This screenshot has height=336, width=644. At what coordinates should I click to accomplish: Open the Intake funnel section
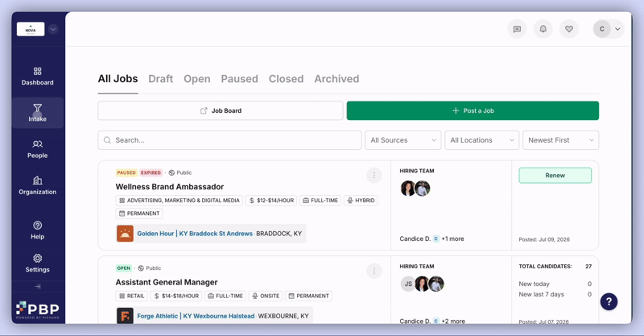(37, 113)
